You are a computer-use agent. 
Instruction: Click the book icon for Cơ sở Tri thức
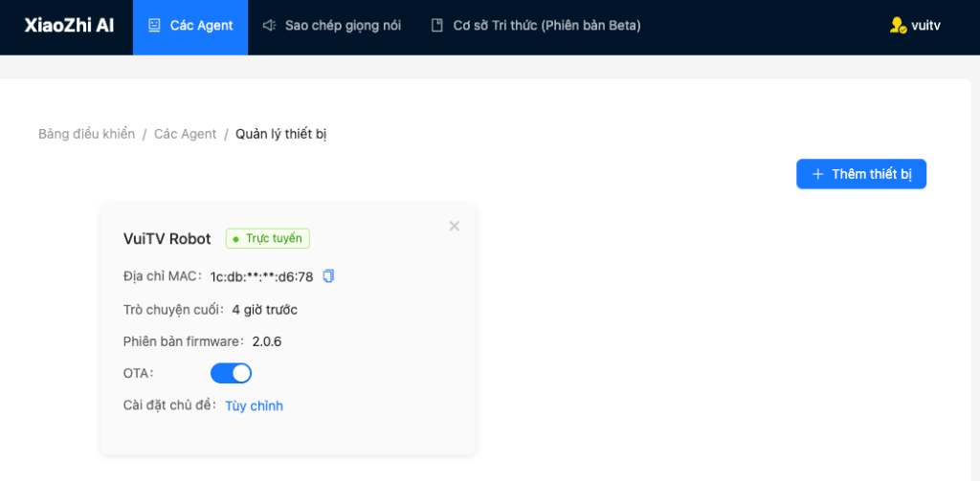[x=437, y=26]
